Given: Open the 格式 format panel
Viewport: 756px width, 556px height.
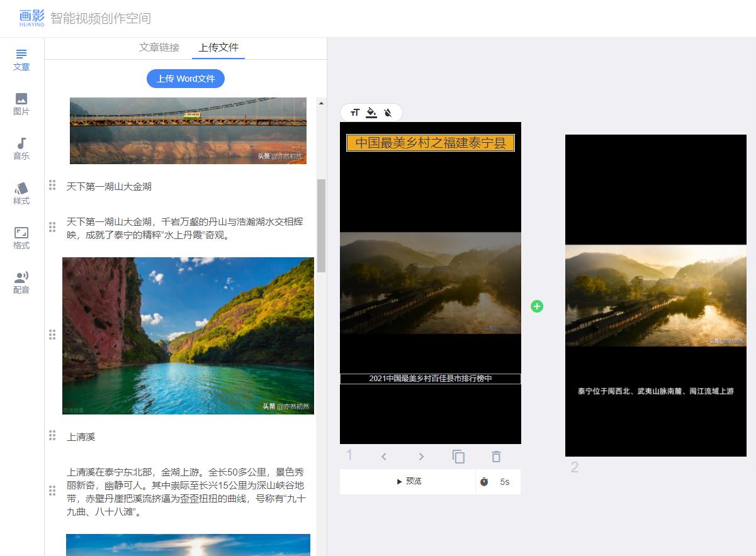Looking at the screenshot, I should (21, 236).
